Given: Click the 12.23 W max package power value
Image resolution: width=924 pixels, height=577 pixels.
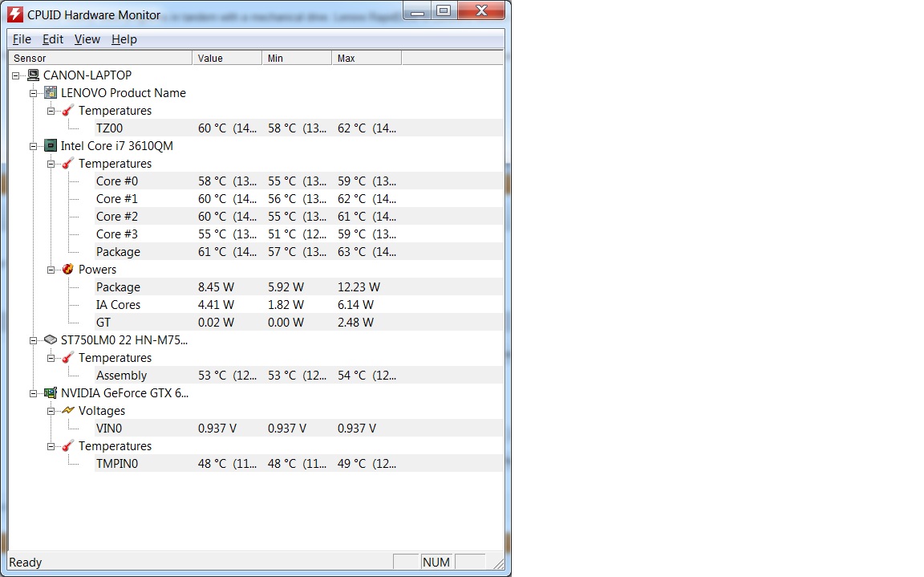Looking at the screenshot, I should tap(359, 287).
